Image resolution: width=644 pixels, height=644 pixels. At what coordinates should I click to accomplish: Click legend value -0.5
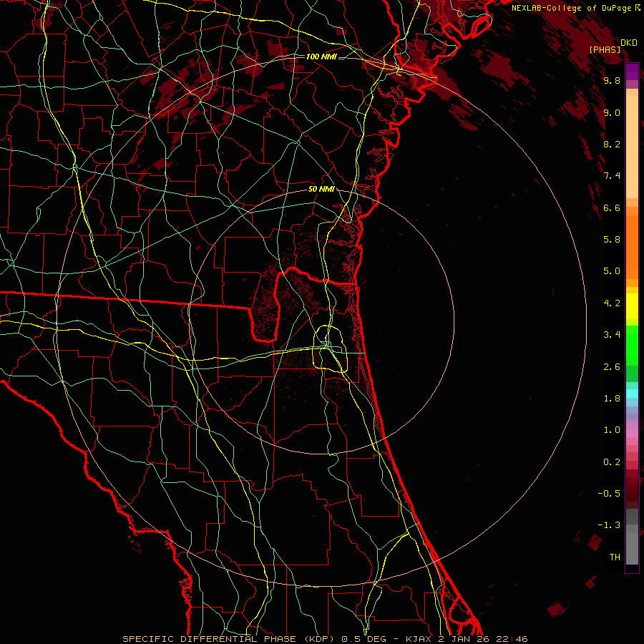[609, 494]
